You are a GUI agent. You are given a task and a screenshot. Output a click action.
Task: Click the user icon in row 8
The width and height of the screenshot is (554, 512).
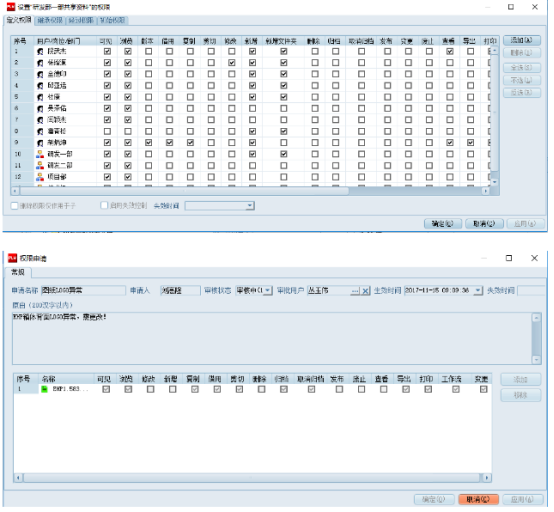(x=40, y=131)
